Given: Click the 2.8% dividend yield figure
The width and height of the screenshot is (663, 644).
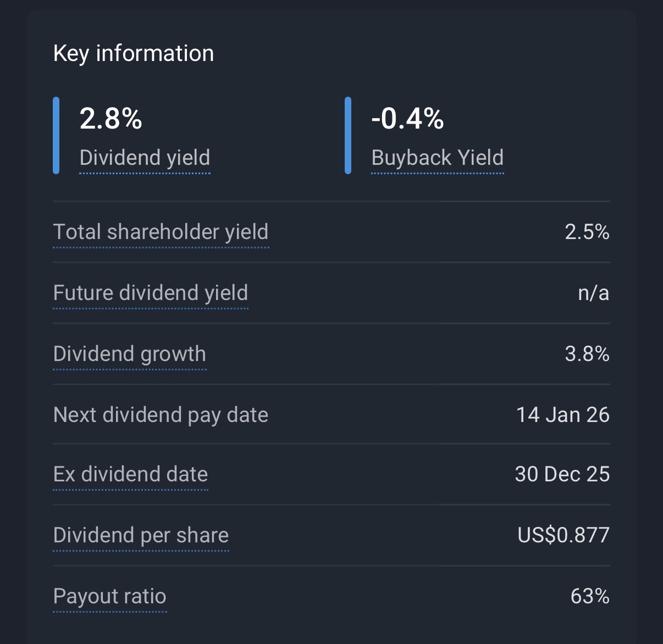Looking at the screenshot, I should coord(111,119).
